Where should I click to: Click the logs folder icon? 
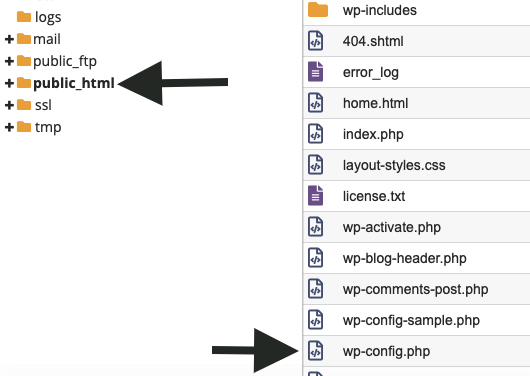(24, 16)
